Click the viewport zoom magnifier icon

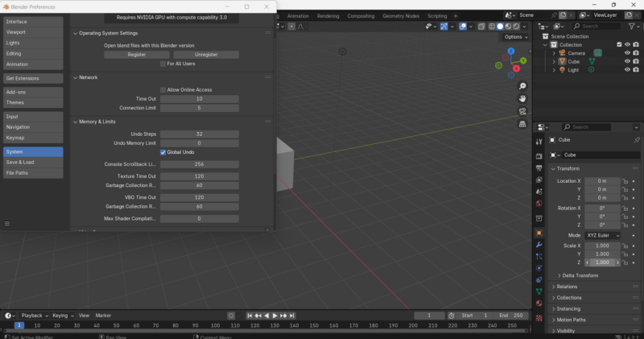(522, 86)
